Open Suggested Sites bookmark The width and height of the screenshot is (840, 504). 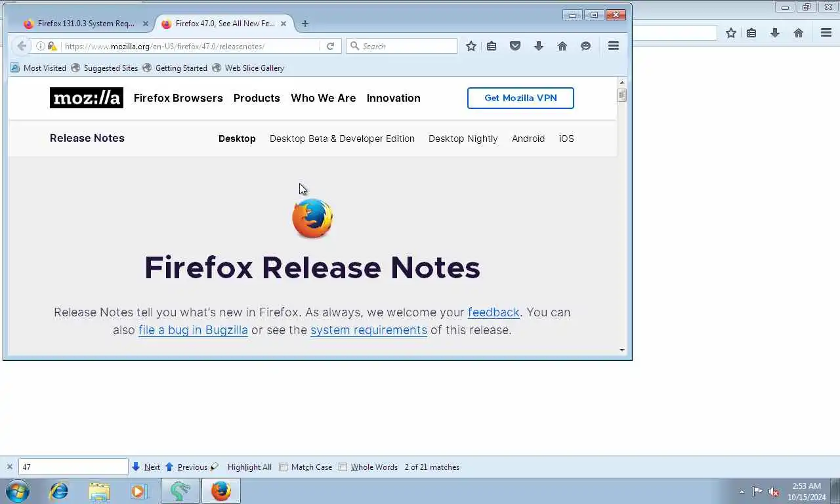(104, 68)
